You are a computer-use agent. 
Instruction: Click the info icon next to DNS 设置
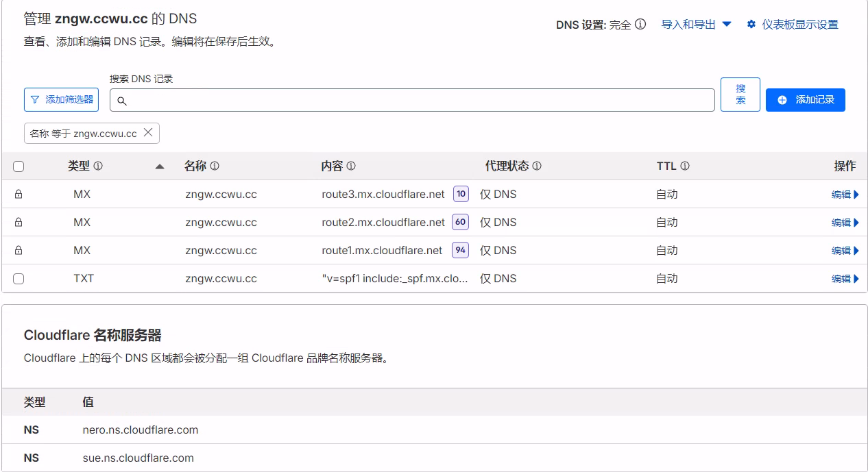point(640,25)
